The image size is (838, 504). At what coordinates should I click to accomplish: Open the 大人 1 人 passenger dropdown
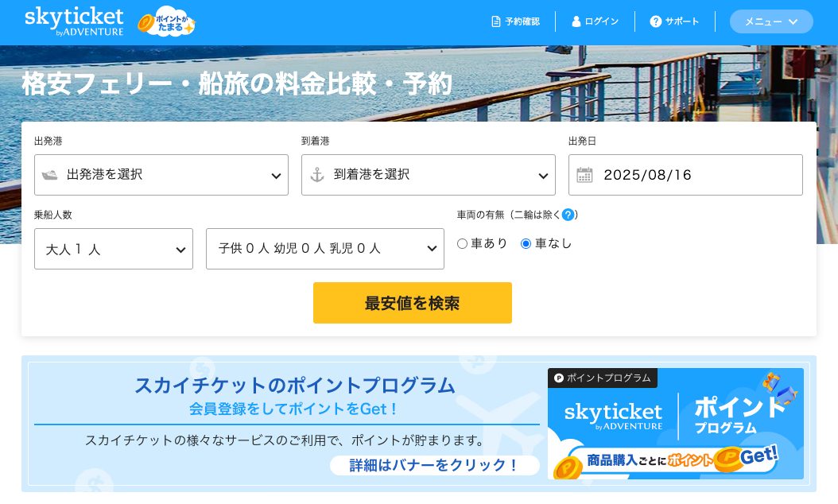click(114, 249)
